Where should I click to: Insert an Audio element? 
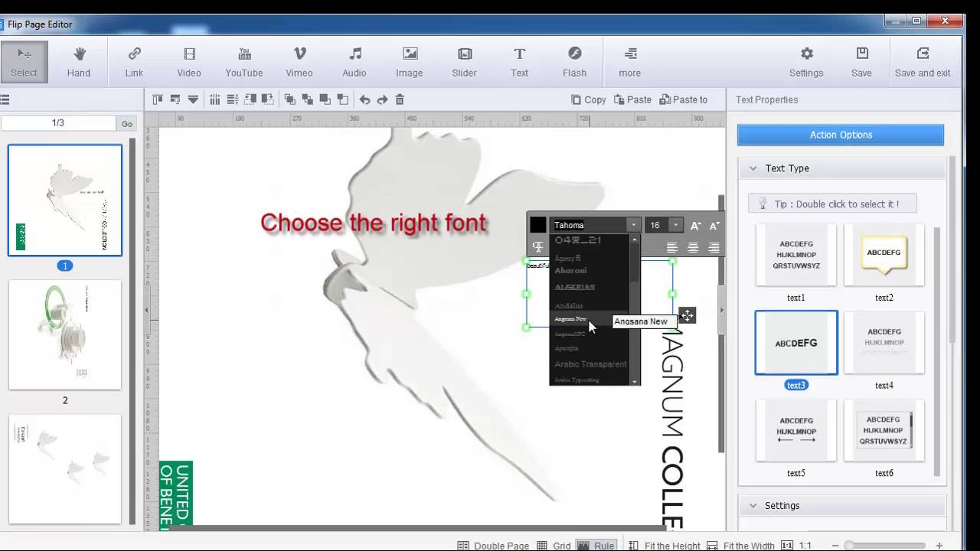coord(354,62)
